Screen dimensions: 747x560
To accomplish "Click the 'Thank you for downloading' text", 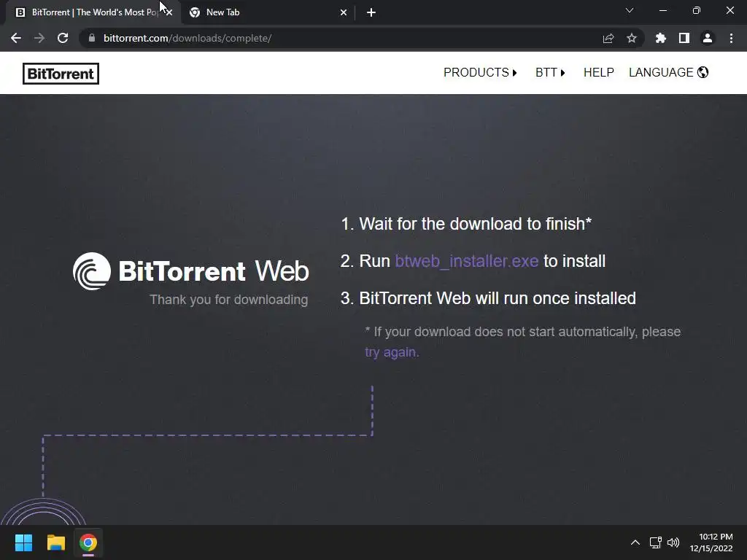I will pos(228,300).
